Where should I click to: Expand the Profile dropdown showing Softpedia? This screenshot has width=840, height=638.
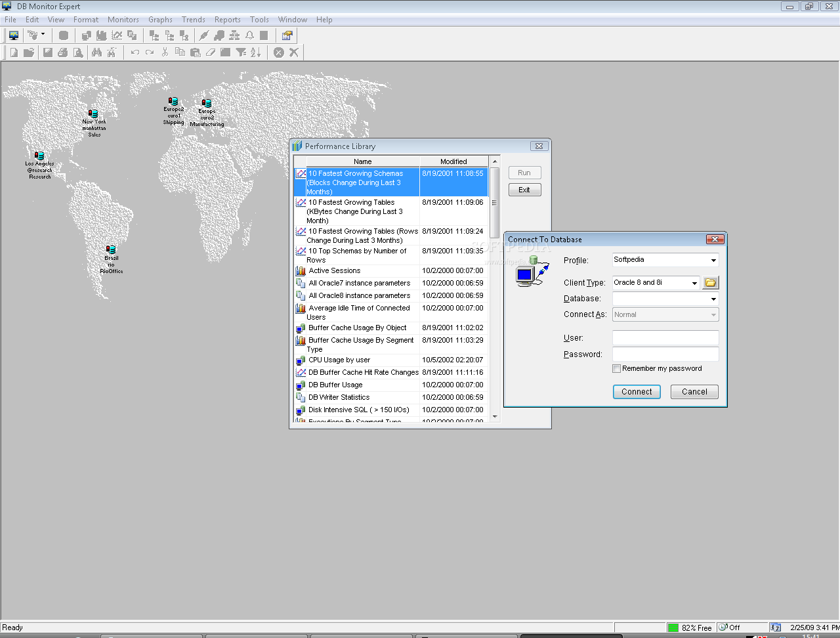pyautogui.click(x=713, y=261)
